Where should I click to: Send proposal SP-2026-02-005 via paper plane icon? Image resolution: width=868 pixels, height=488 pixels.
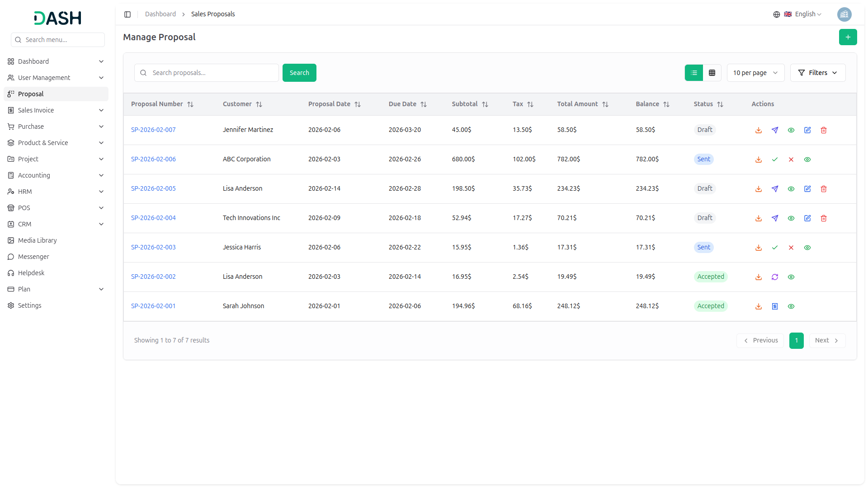click(x=775, y=189)
